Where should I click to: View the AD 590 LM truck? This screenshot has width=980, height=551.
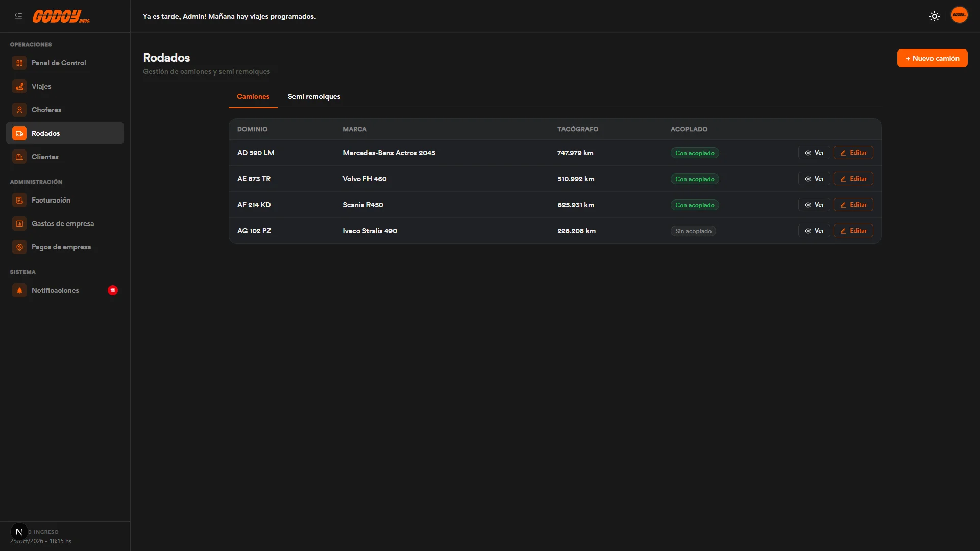coord(814,153)
